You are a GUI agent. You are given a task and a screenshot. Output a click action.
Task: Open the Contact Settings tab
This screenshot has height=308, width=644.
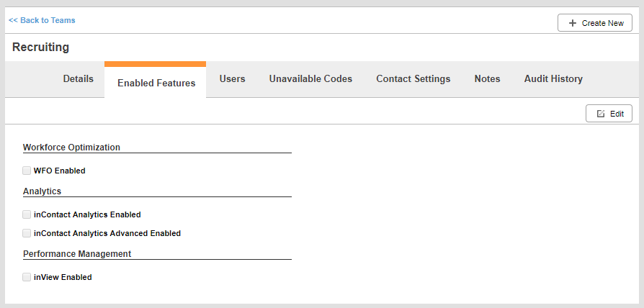[413, 78]
